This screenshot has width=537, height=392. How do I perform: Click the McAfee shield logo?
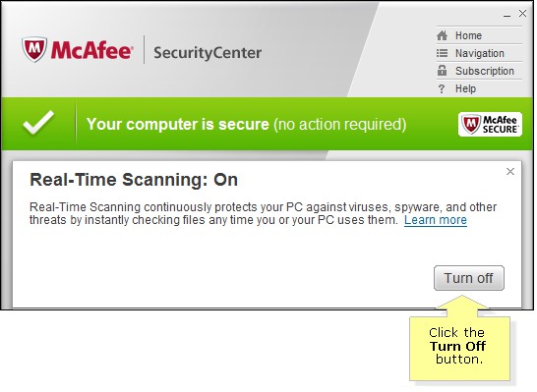[34, 49]
